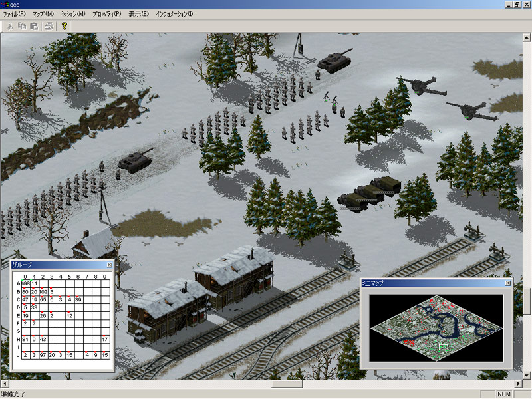Open Help with the yellow question mark icon
The width and height of the screenshot is (532, 399).
(x=64, y=26)
